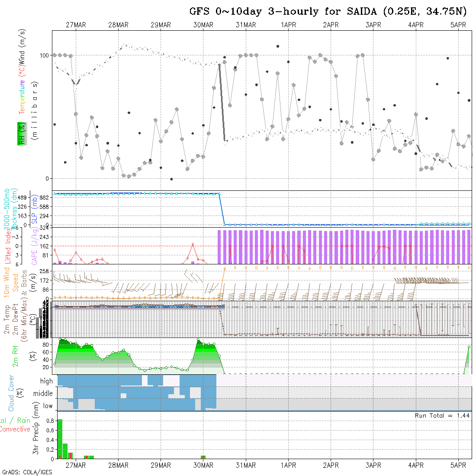
Task: Click the 1APR label on the bottom axis
Action: click(288, 465)
